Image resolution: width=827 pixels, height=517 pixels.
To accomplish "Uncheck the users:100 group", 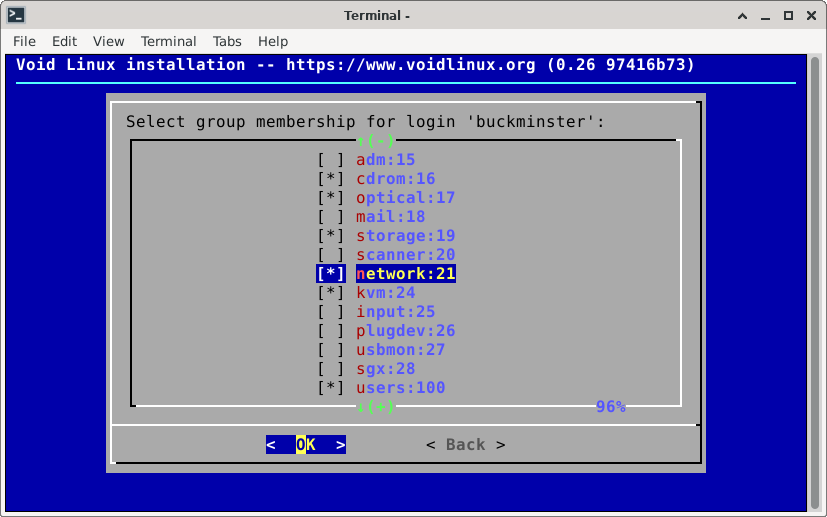I will [x=331, y=388].
